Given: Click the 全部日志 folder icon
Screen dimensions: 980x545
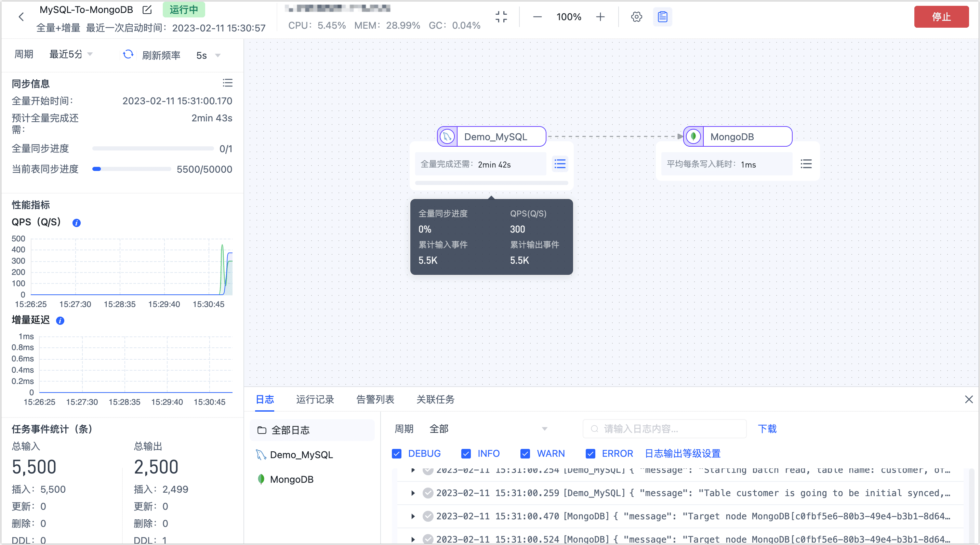Looking at the screenshot, I should click(x=262, y=430).
